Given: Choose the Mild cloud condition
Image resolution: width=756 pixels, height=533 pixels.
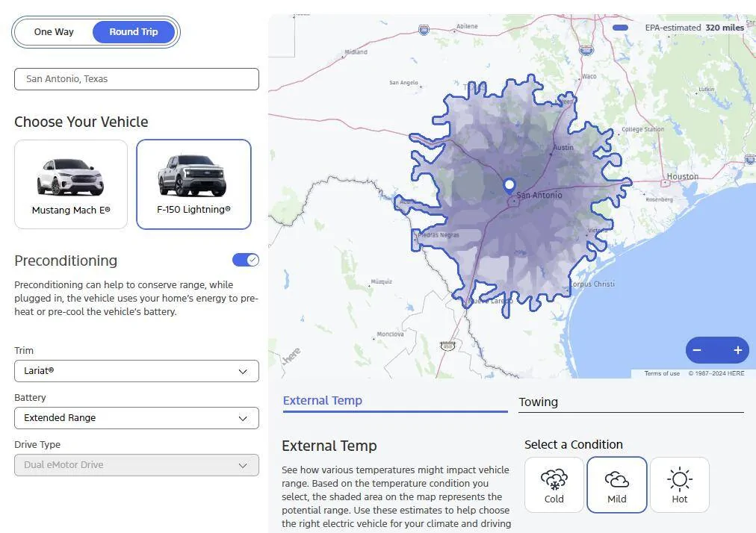Looking at the screenshot, I should 616,484.
